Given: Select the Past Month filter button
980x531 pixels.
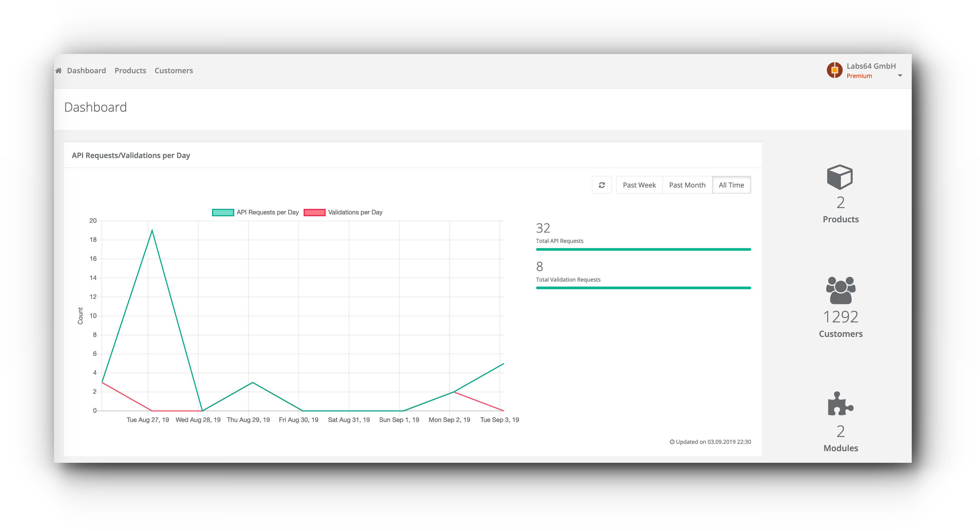Looking at the screenshot, I should coord(687,184).
